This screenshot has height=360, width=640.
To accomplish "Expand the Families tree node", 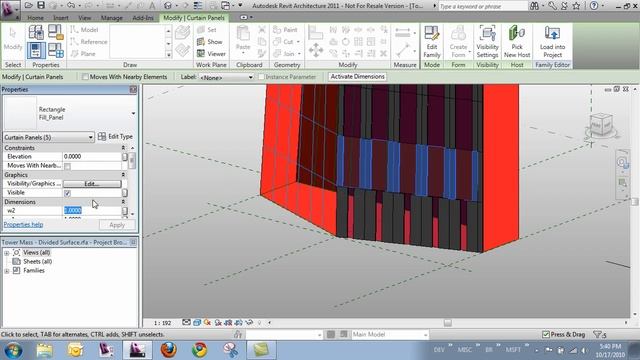I will pos(7,271).
